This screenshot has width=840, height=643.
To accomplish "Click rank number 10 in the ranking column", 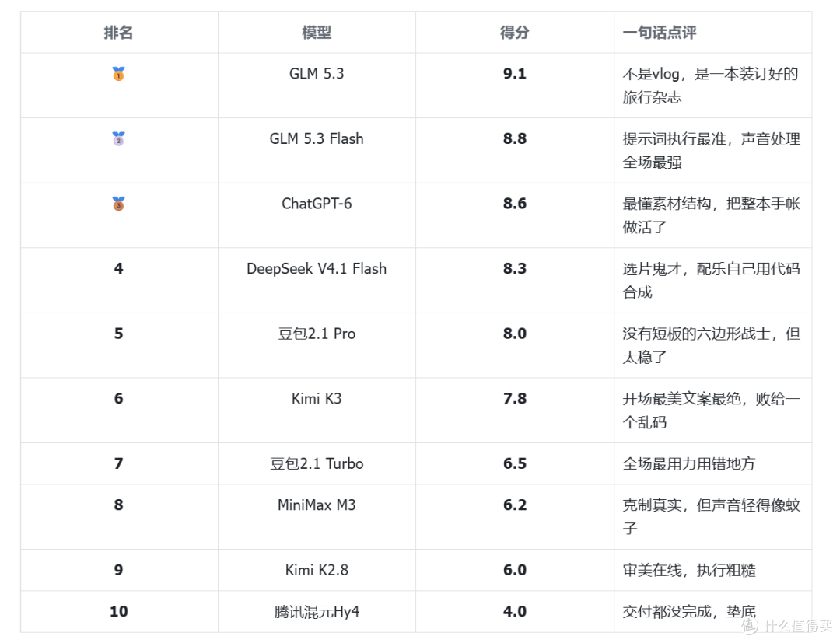I will (x=118, y=611).
